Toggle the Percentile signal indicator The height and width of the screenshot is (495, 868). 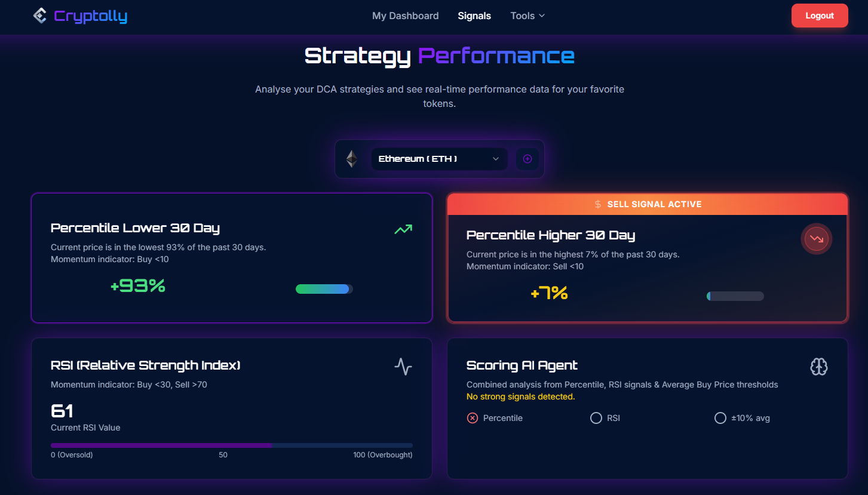[473, 418]
